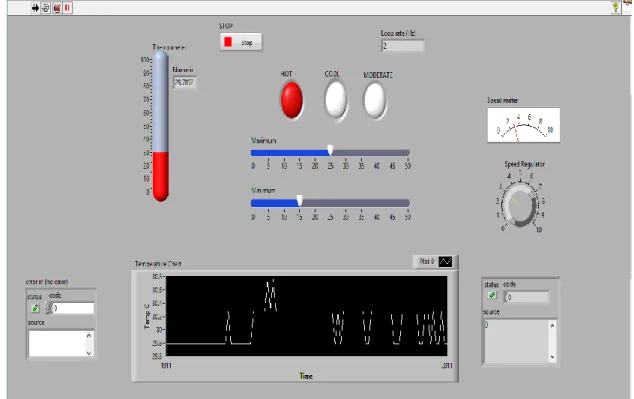Click the error out code field
The width and height of the screenshot is (634, 399).
526,297
